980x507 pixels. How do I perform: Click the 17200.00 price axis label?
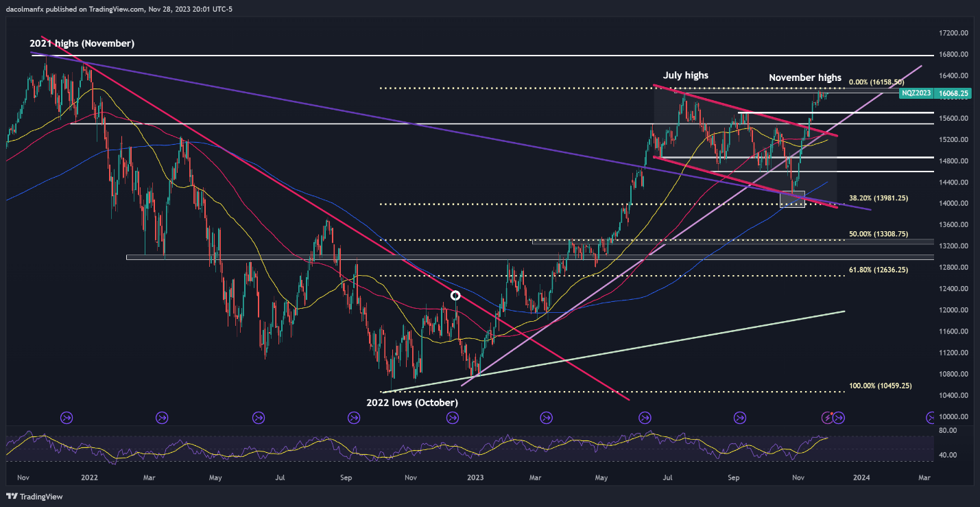954,33
